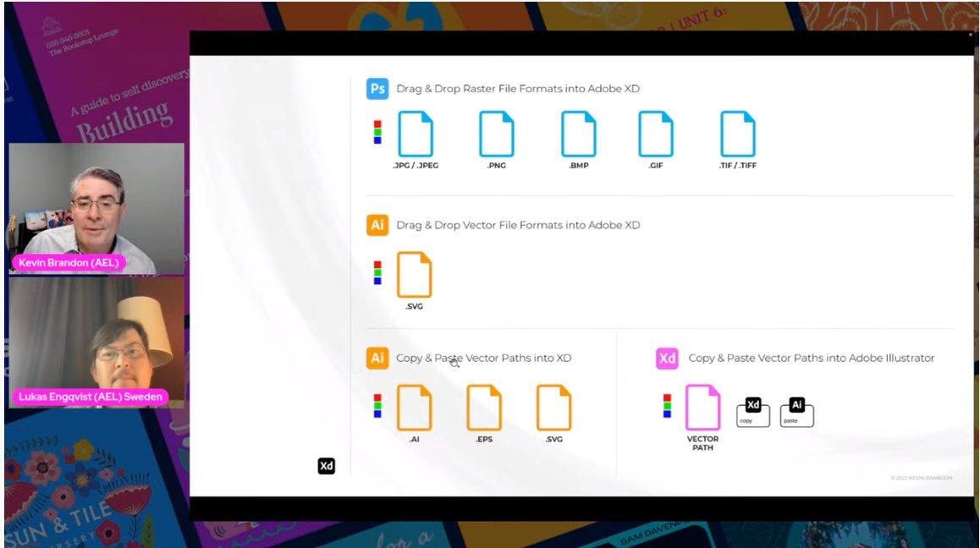Click the .PNG file icon
Viewport: 980px width, 548px height.
click(497, 134)
